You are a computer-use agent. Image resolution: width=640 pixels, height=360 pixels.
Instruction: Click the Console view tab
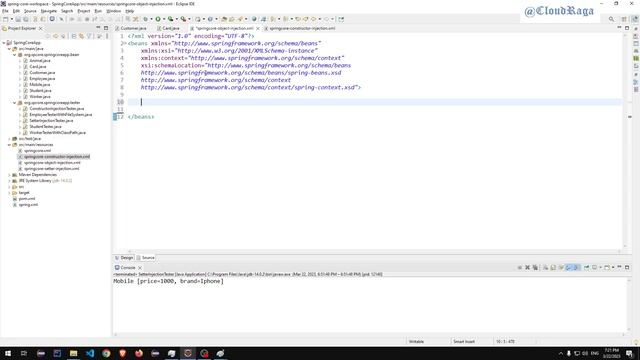coord(128,268)
